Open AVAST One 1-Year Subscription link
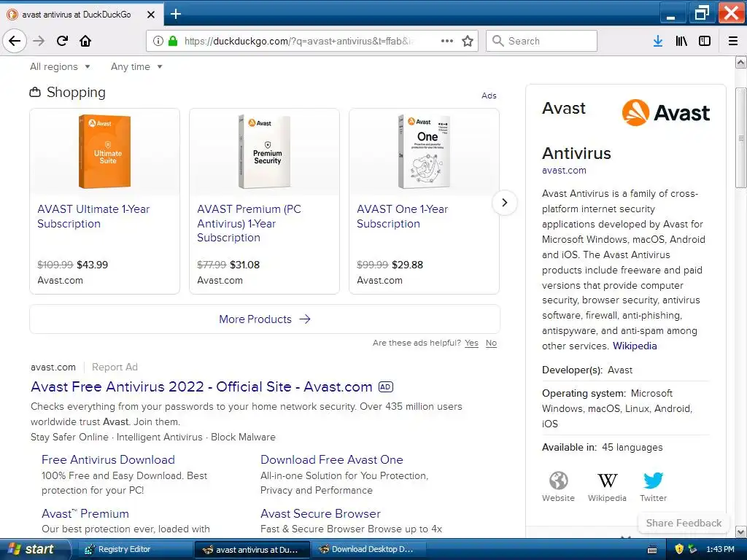This screenshot has width=747, height=560. point(403,216)
